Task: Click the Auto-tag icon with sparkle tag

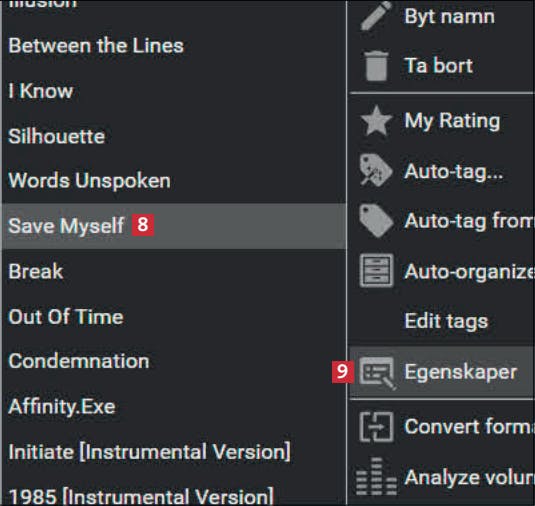Action: point(376,170)
